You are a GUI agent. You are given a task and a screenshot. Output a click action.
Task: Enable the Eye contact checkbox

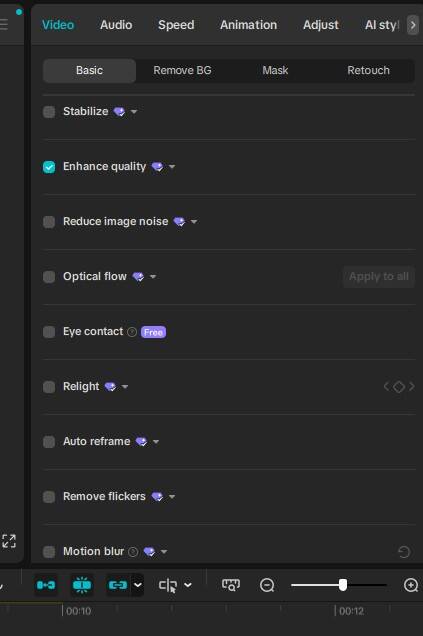[x=49, y=332]
